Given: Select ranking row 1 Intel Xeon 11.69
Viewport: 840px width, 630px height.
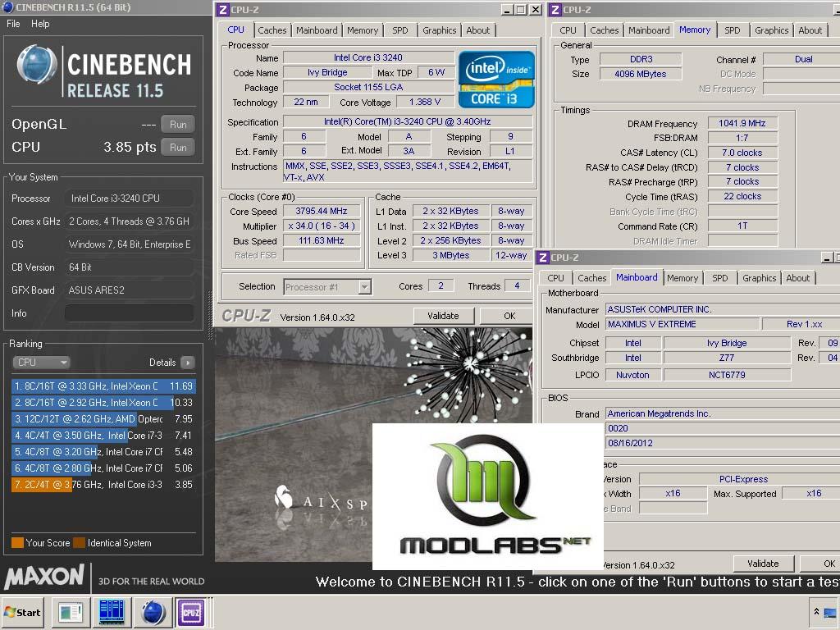Looking at the screenshot, I should coord(103,386).
